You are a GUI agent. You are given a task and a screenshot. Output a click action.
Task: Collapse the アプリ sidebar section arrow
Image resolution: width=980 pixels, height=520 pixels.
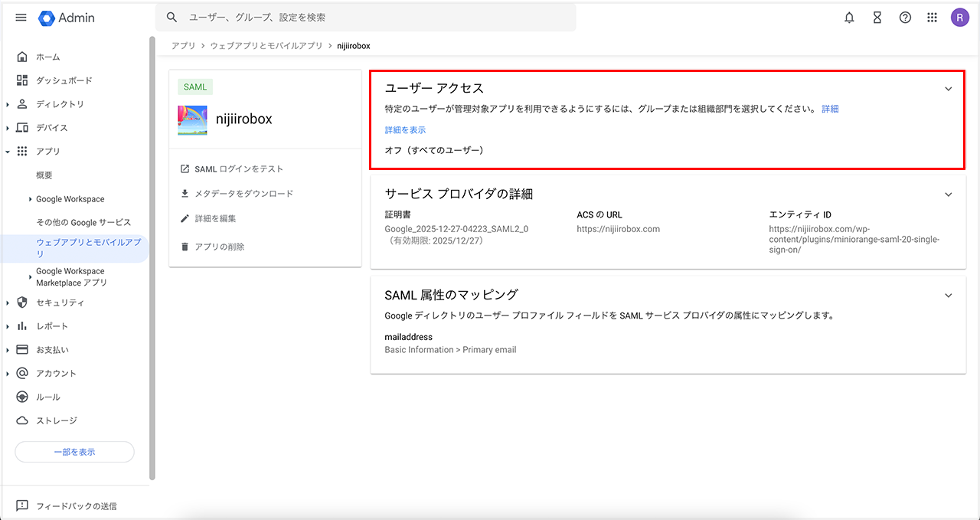(8, 152)
